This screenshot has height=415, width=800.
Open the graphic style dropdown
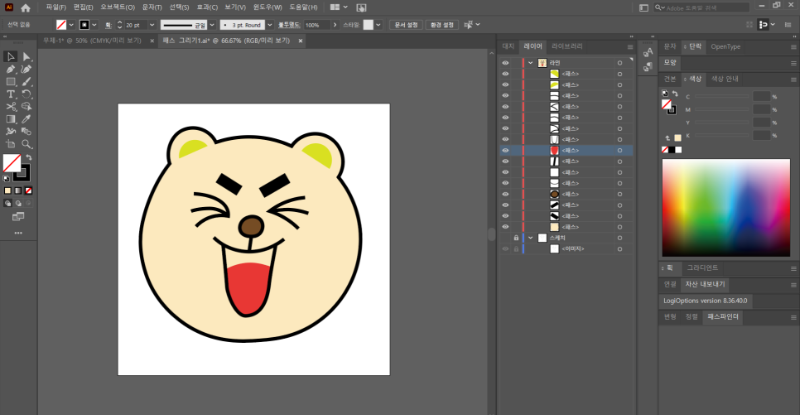(378, 25)
